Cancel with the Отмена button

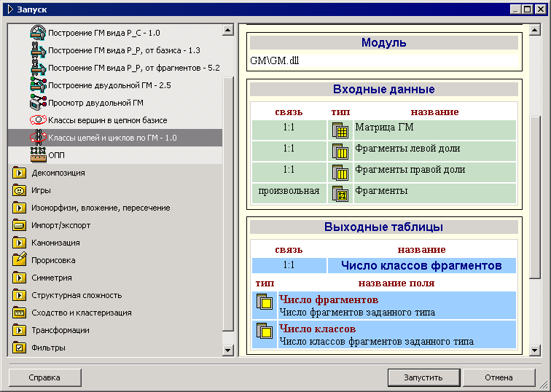[x=499, y=378]
